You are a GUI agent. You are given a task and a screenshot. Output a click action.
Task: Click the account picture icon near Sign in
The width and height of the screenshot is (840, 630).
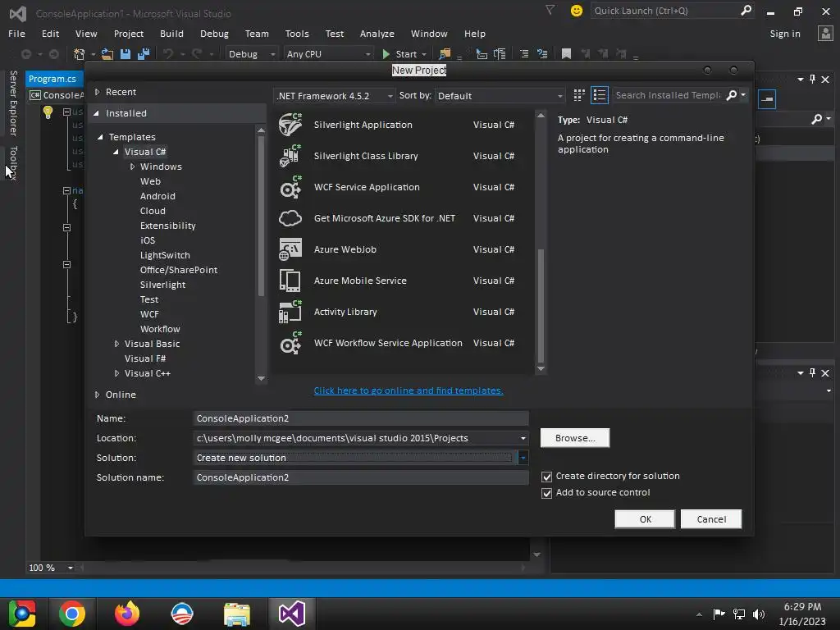click(x=825, y=33)
